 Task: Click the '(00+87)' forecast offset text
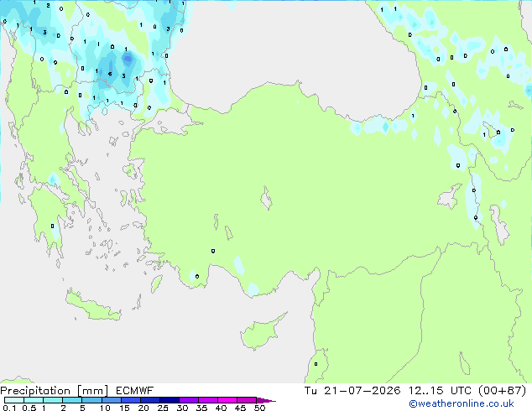503,391
